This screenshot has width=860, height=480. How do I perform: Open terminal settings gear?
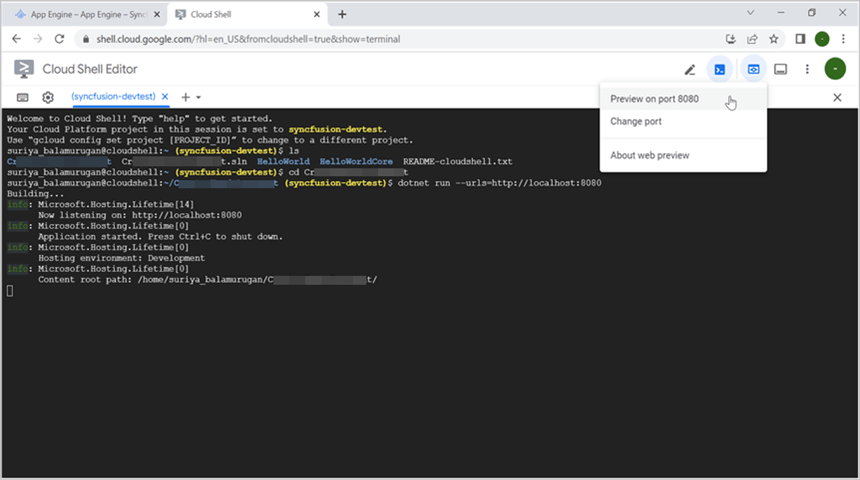tap(48, 97)
